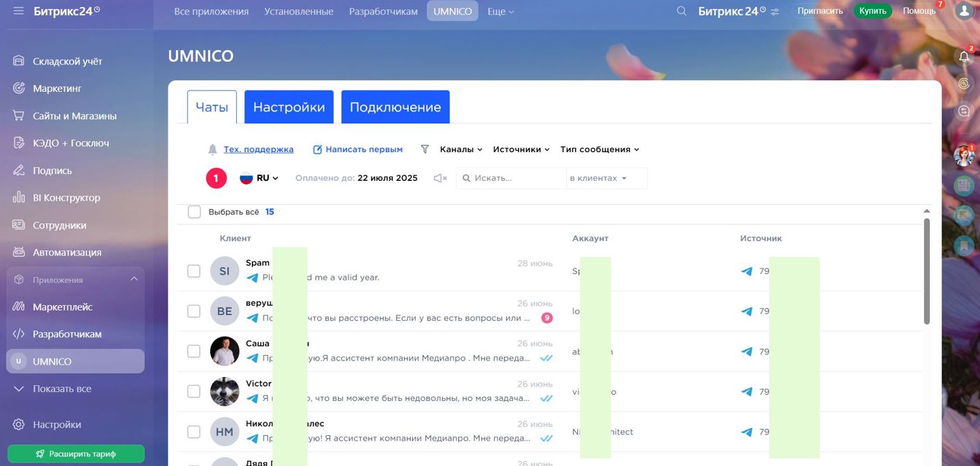Click the Пригласить button
Viewport: 980px width, 466px height.
pyautogui.click(x=820, y=11)
